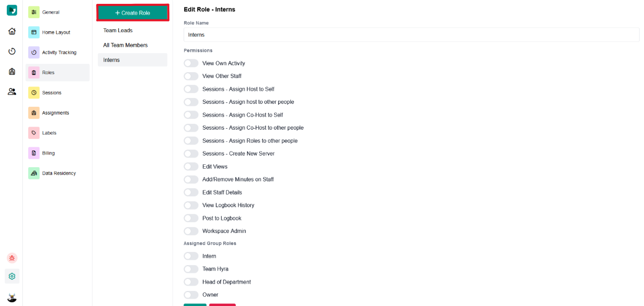Click the people Staff icon in sidebar
This screenshot has height=306, width=644.
(11, 91)
